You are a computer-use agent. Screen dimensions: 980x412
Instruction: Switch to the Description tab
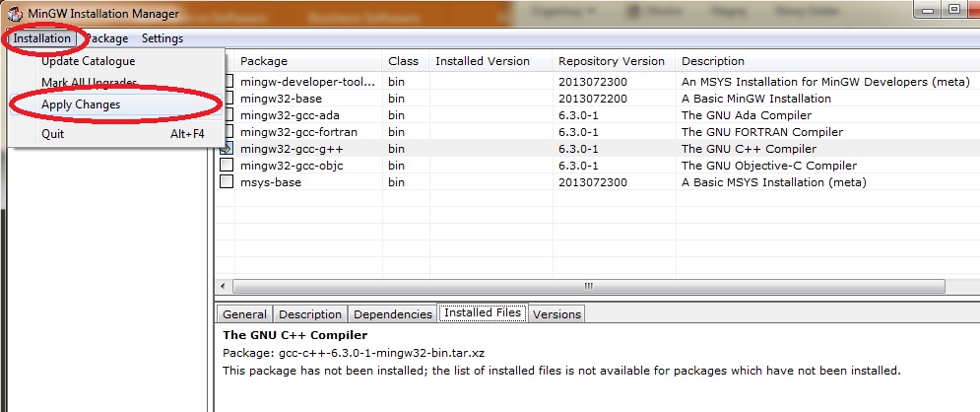[310, 314]
